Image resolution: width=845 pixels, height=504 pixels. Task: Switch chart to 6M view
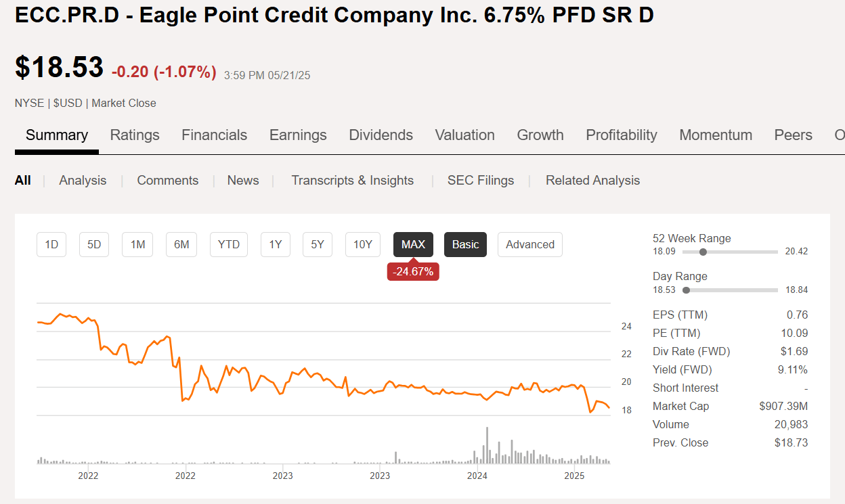(181, 244)
